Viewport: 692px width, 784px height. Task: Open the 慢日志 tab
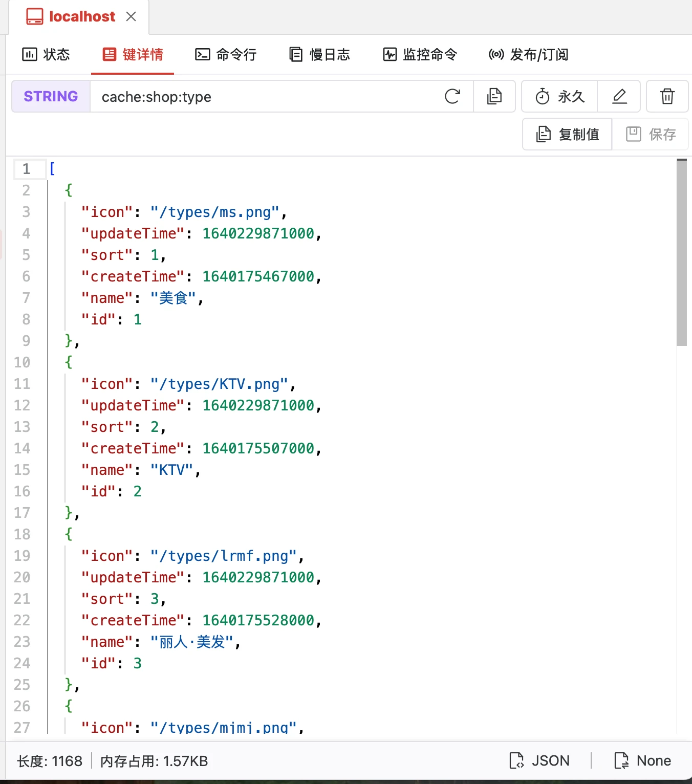(x=319, y=55)
